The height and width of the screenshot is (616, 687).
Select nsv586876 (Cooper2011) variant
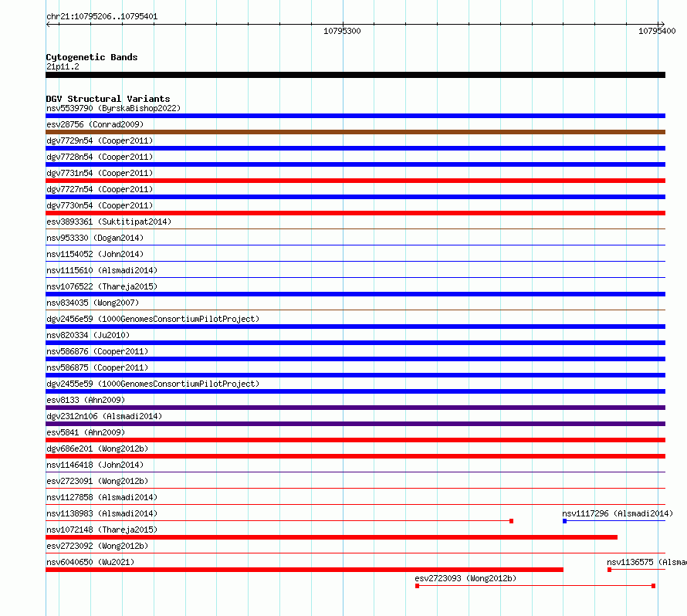pyautogui.click(x=97, y=351)
